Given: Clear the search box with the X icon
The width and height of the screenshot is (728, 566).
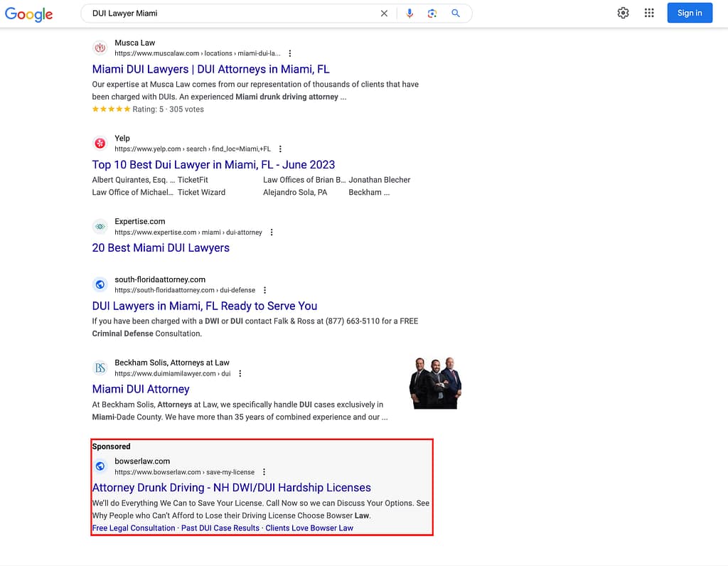Looking at the screenshot, I should 384,14.
